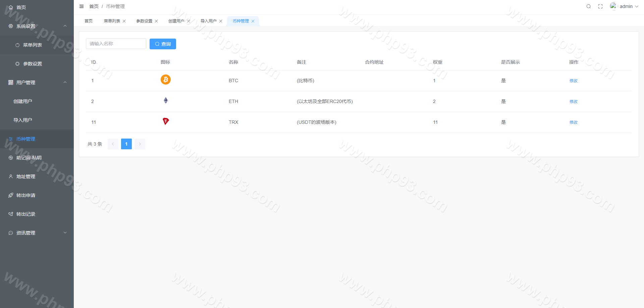Image resolution: width=644 pixels, height=308 pixels.
Task: Click the 查询 search button
Action: [163, 44]
